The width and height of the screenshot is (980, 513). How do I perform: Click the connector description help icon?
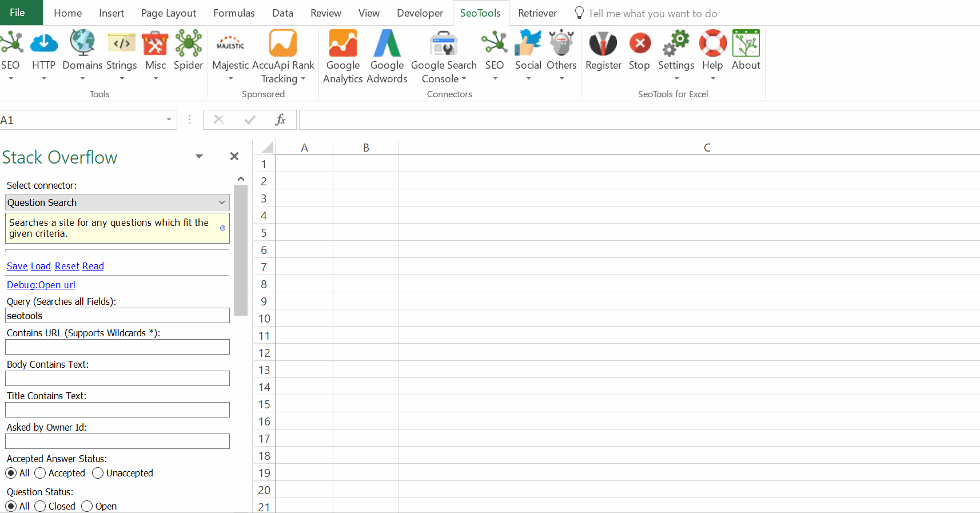point(222,228)
